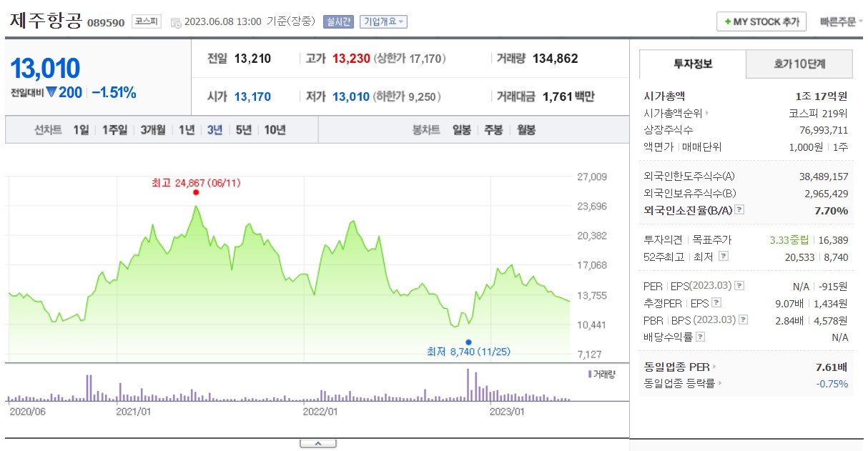This screenshot has width=868, height=451.
Task: Click arrow icon beside 동일업종 등락률
Action: [719, 385]
